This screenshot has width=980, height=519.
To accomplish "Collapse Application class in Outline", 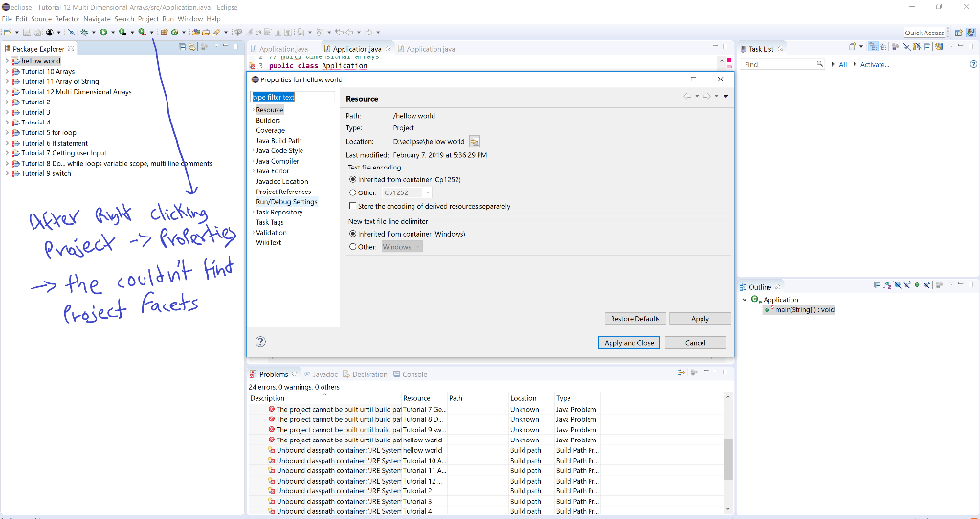I will (745, 300).
